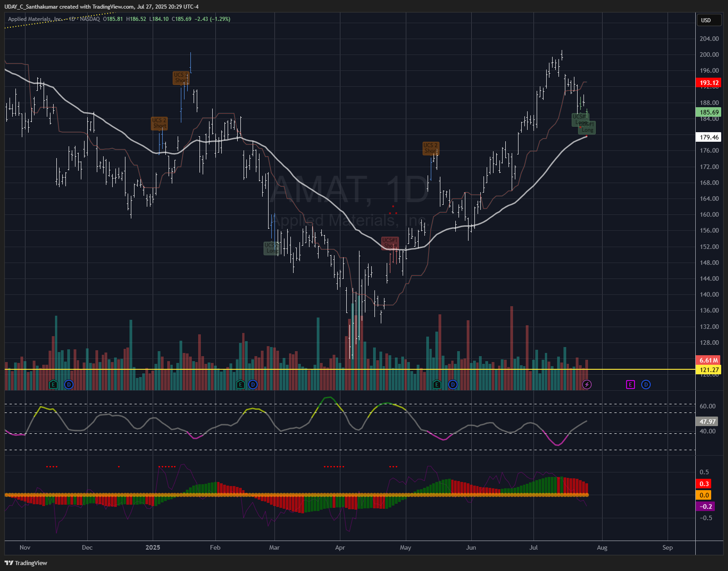Click the USD currency button

pyautogui.click(x=709, y=20)
